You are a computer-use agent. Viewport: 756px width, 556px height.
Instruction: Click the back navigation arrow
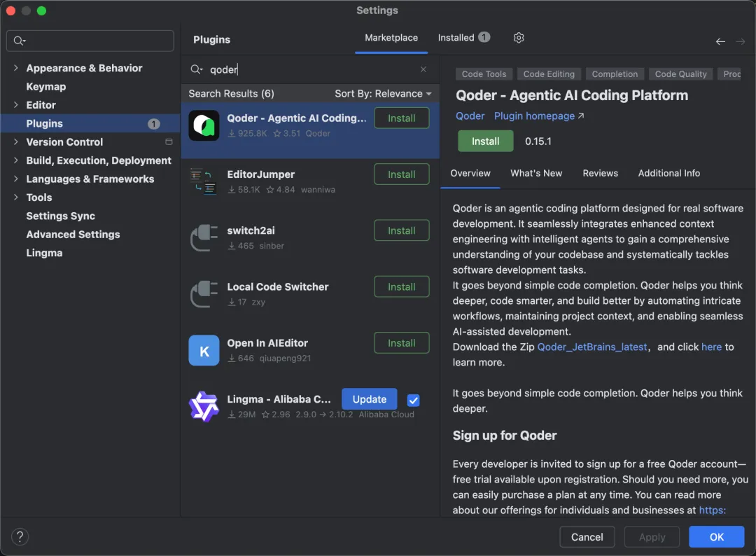click(720, 41)
